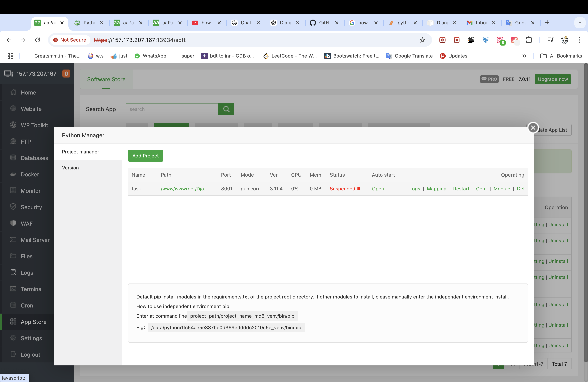588x382 pixels.
Task: Expand the hidden bookmarks chevron
Action: 524,56
